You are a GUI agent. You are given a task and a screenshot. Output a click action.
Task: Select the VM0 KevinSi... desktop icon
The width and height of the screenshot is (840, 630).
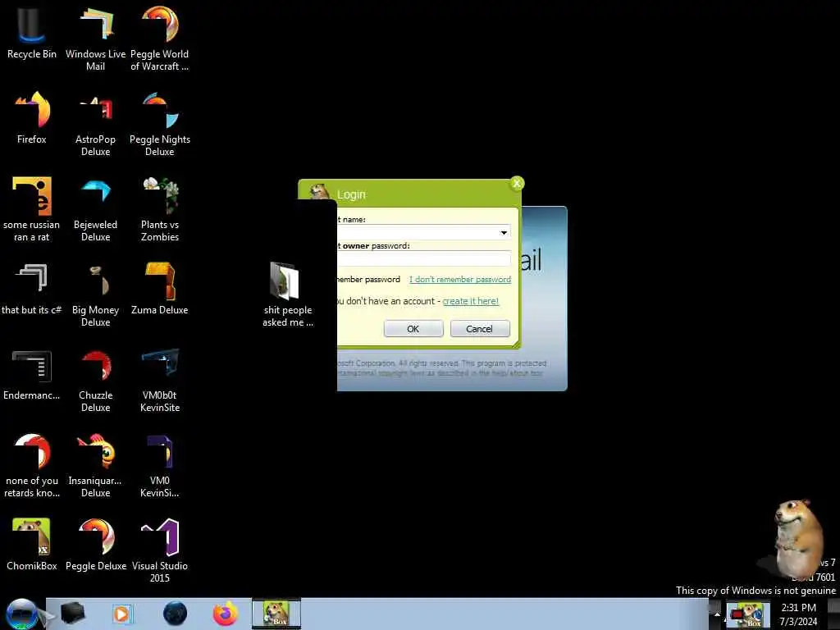[x=160, y=465]
